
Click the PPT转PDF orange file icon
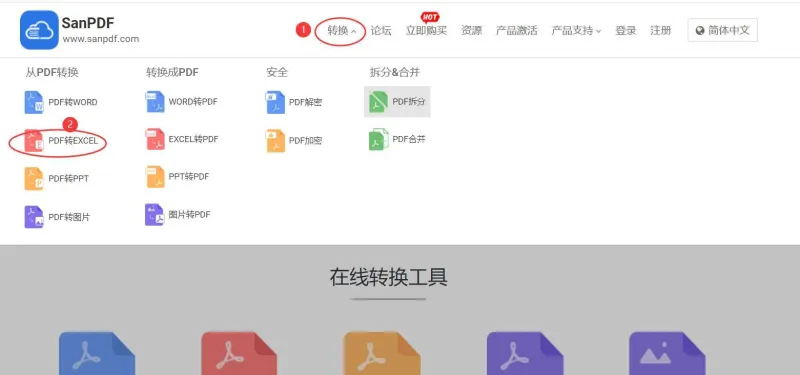coord(155,177)
